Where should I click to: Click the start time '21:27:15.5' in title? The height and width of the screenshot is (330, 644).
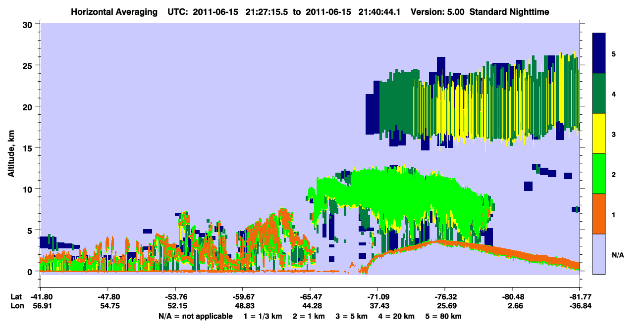pyautogui.click(x=266, y=11)
